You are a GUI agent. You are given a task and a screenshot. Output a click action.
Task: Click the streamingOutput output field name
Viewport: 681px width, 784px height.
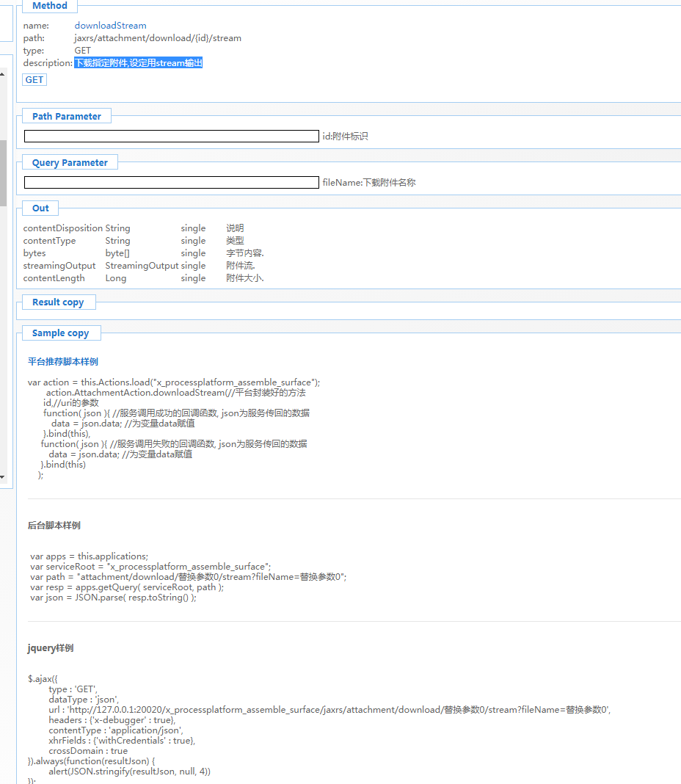tap(59, 266)
